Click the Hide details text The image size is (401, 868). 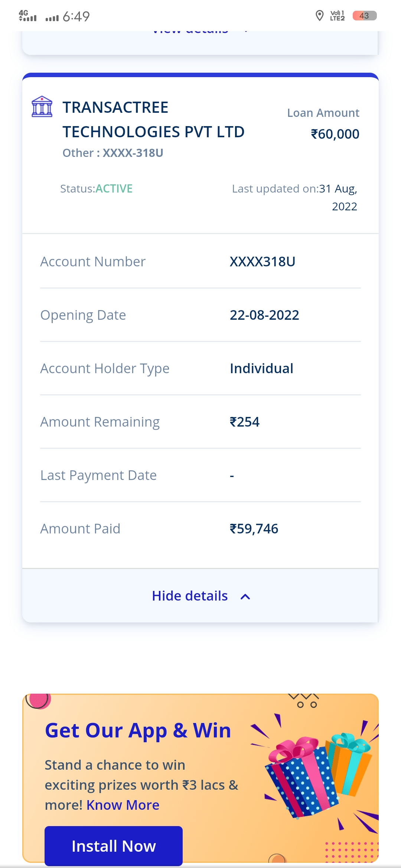(190, 596)
